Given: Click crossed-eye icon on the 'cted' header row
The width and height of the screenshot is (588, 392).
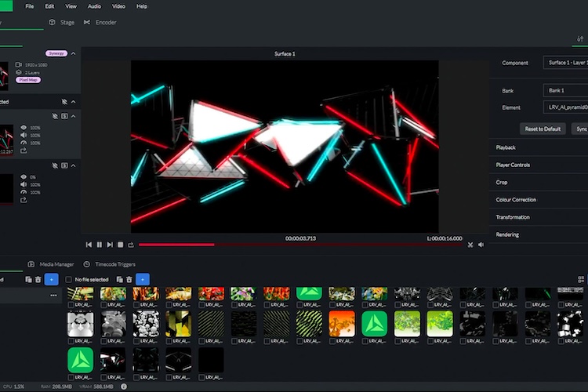Looking at the screenshot, I should tap(64, 102).
